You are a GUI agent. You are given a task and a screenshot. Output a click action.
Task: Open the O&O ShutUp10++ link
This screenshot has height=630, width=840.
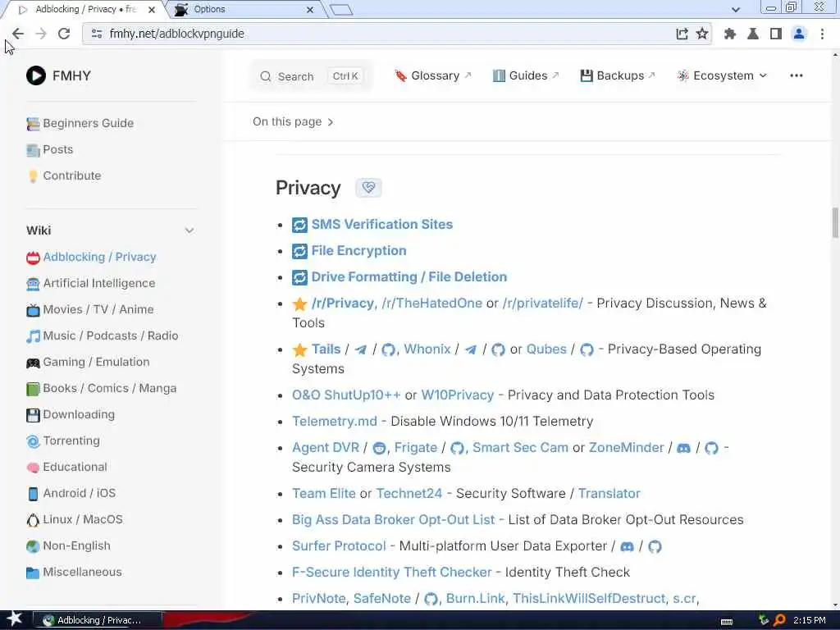click(346, 395)
